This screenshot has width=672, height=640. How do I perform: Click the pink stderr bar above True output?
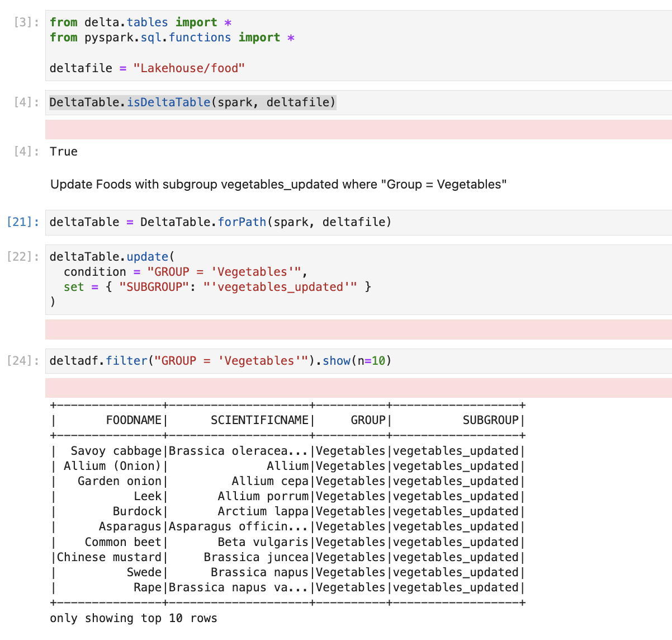coord(358,129)
